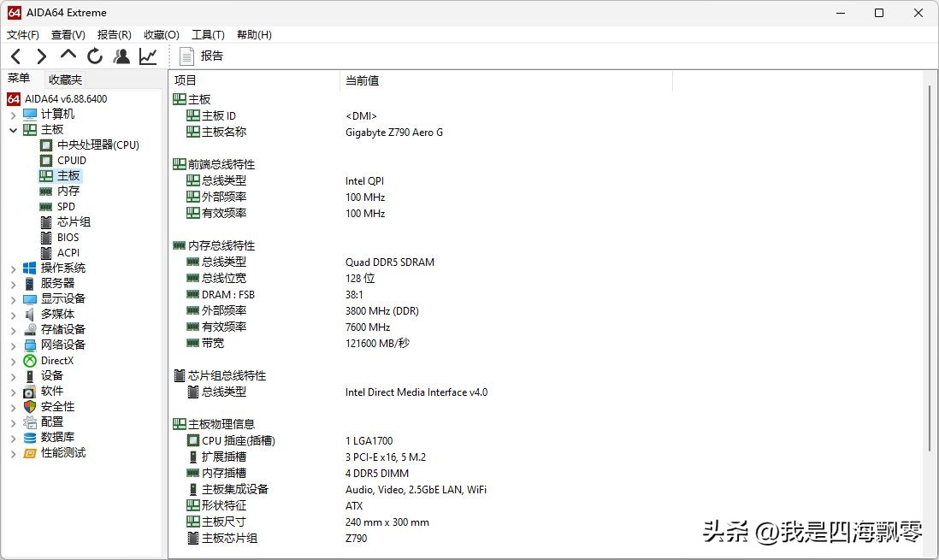Open the SPD page under 主板
Viewport: 939px width, 560px height.
pos(66,206)
